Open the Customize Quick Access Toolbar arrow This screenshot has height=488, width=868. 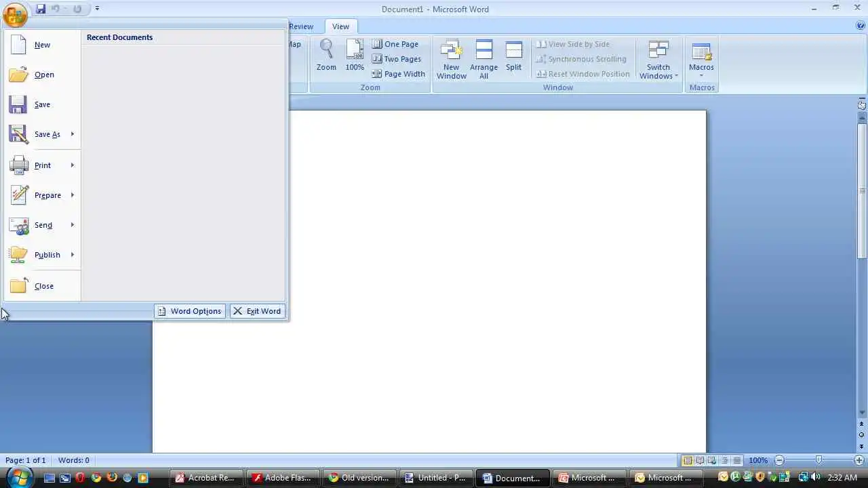(x=97, y=9)
